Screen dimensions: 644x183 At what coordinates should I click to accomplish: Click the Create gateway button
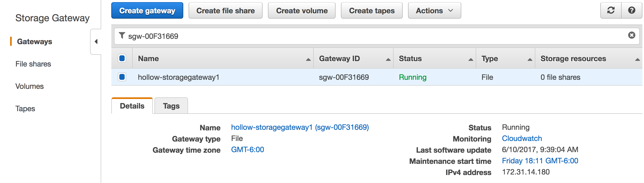click(x=147, y=11)
